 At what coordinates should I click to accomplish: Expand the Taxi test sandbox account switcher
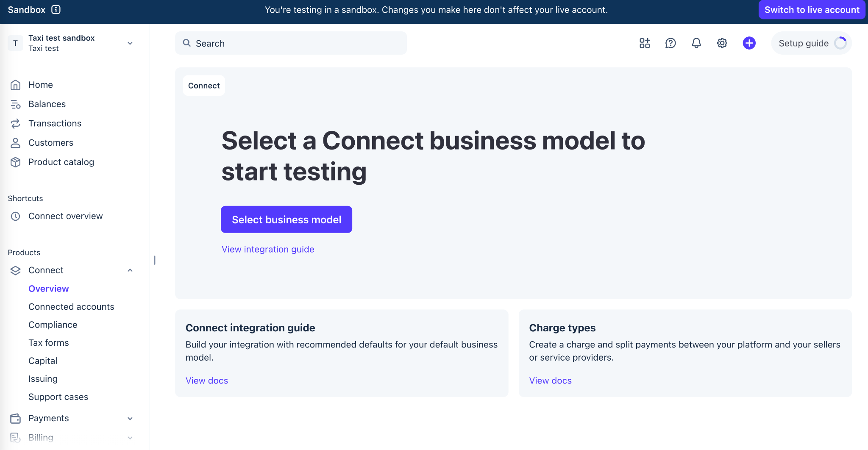coord(70,43)
